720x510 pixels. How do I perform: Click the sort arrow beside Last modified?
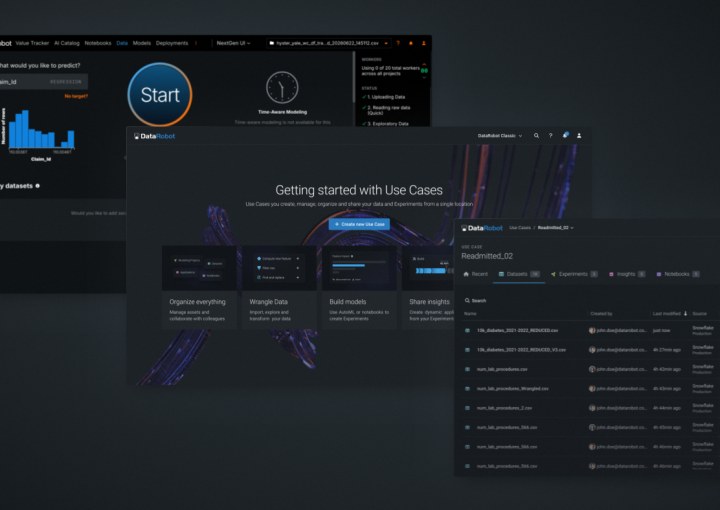[686, 314]
